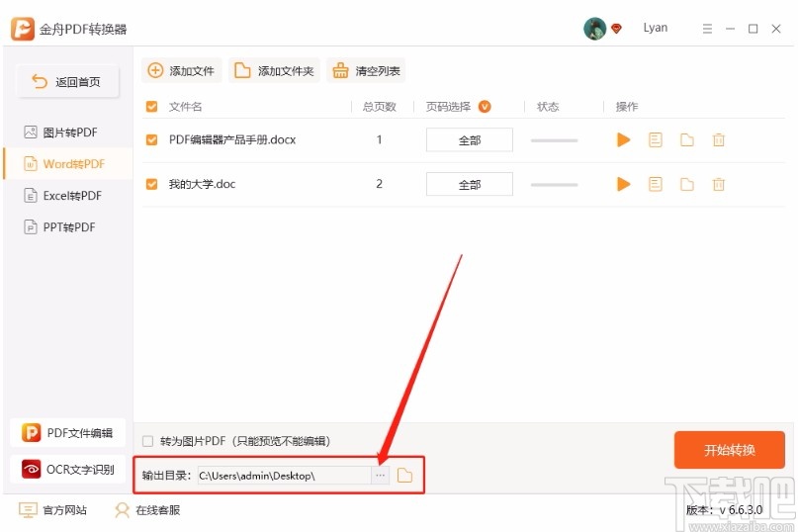This screenshot has height=532, width=798.
Task: Toggle select-all checkbox beside 文件名
Action: [x=151, y=107]
